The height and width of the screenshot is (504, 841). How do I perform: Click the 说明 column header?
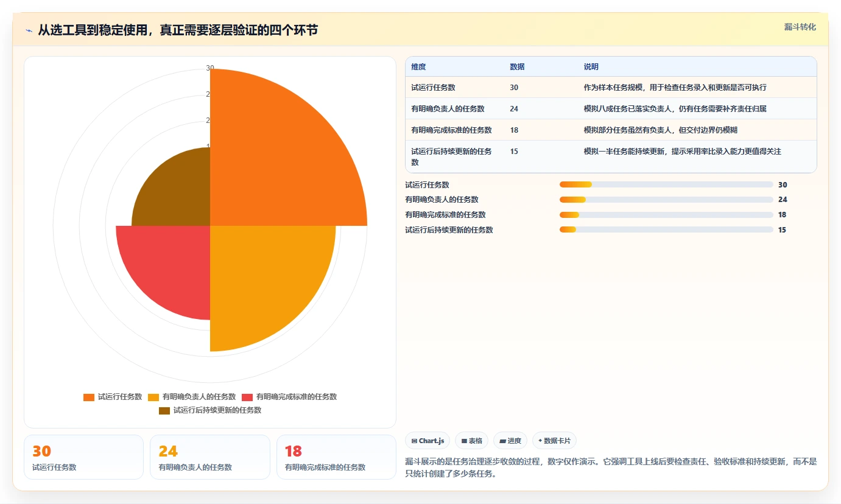pos(591,67)
